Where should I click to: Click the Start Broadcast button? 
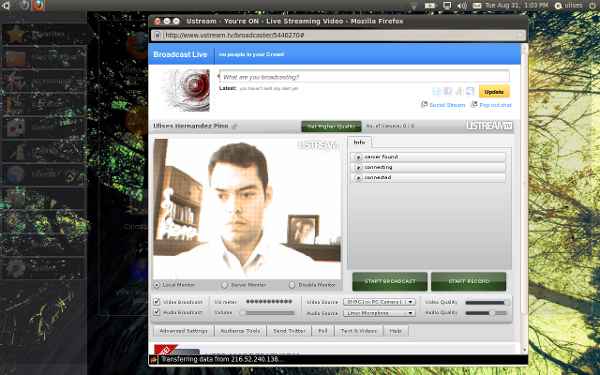390,282
